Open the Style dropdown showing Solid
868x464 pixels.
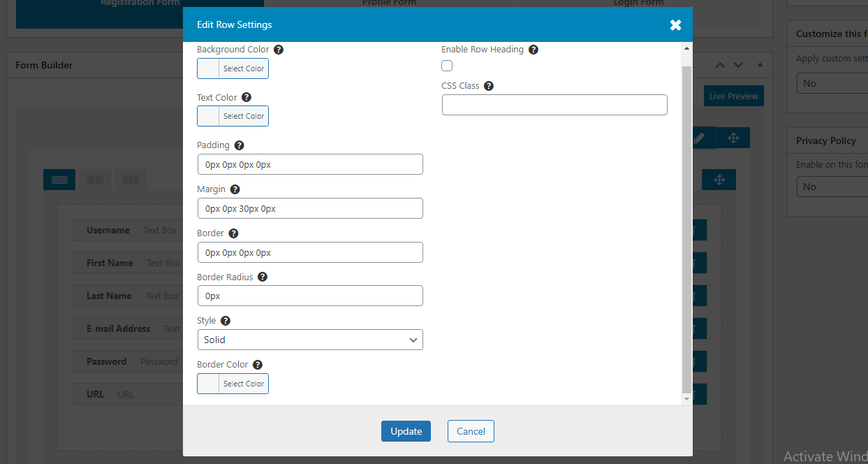coord(310,340)
